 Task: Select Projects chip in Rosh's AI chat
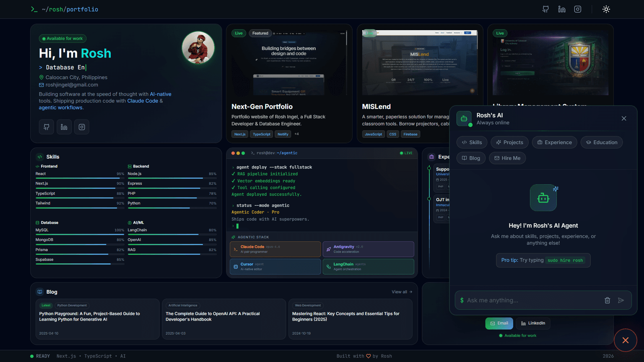tap(510, 142)
